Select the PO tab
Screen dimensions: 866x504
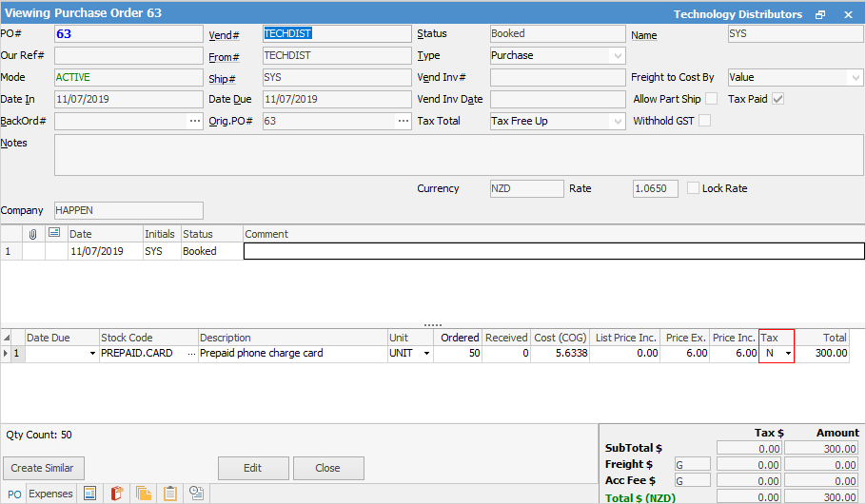(13, 494)
